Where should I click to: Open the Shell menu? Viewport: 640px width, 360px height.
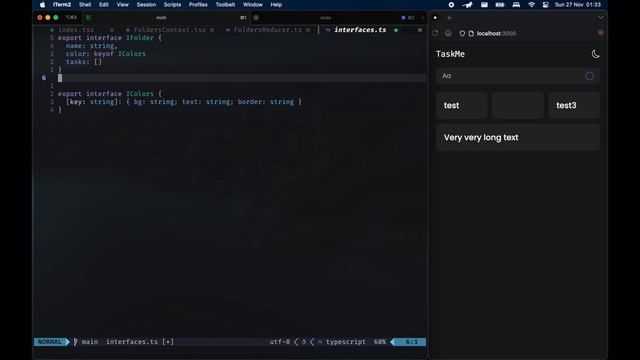click(85, 5)
